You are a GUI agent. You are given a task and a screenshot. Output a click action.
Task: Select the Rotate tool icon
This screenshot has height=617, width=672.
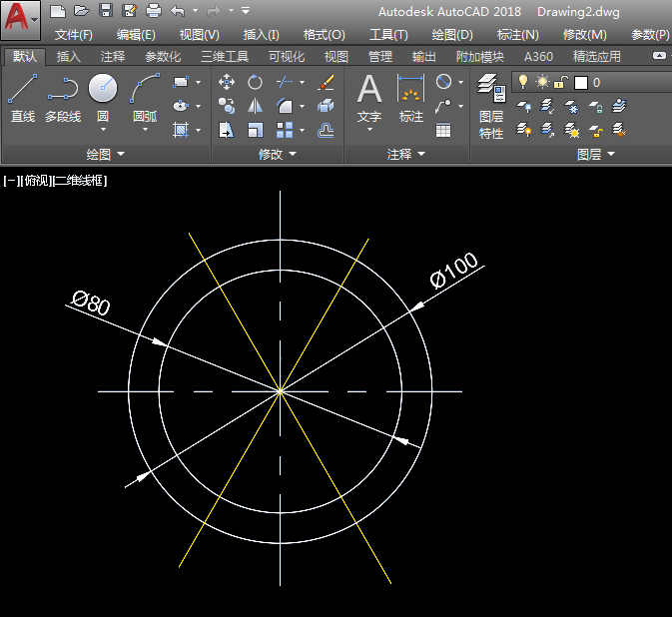coord(256,82)
